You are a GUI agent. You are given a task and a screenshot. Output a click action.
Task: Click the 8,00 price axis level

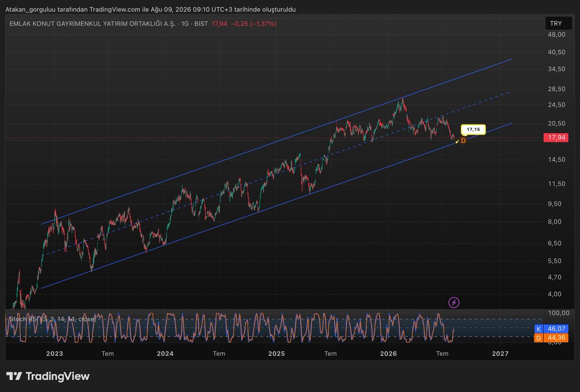[555, 222]
